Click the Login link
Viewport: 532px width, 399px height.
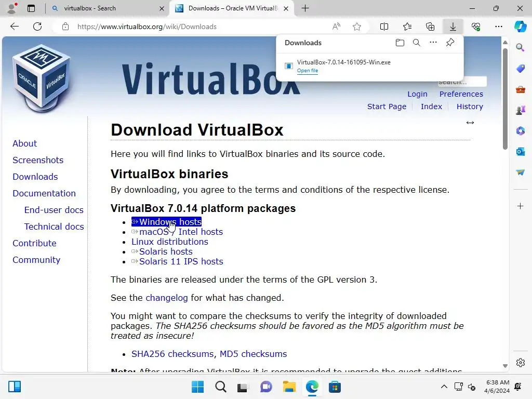pos(417,94)
